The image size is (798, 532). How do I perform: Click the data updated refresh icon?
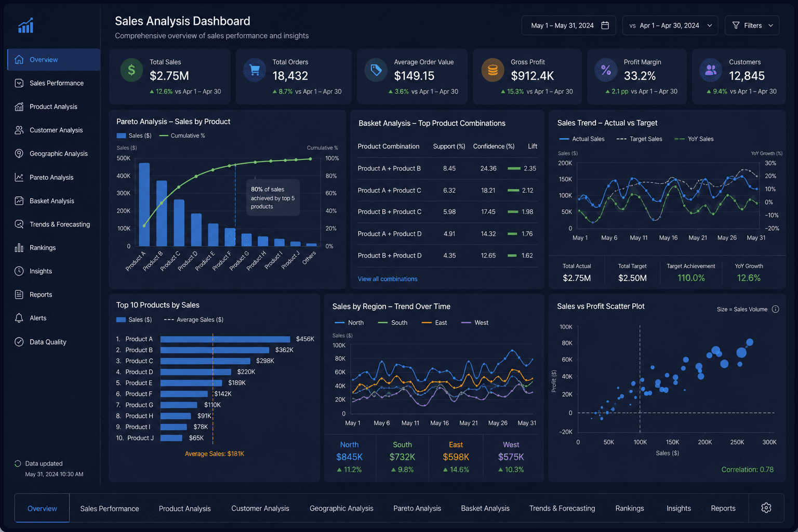click(x=18, y=463)
